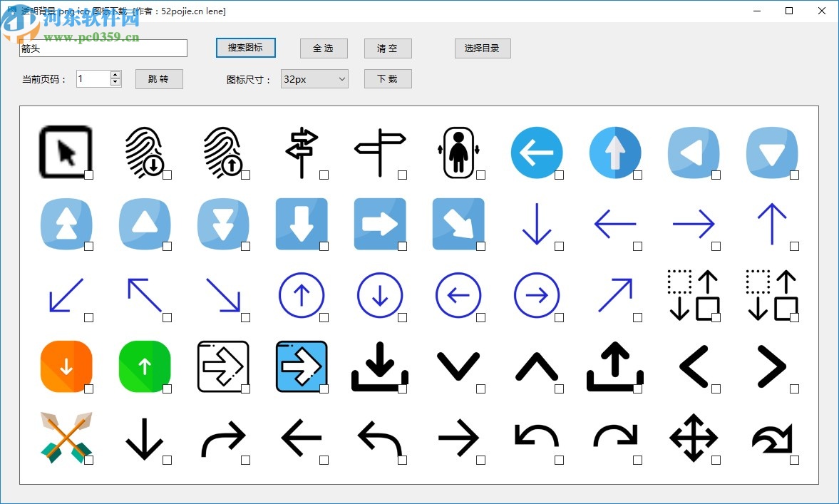Pick the person in elevator icon
Viewport: 839px width, 504px height.
point(458,152)
